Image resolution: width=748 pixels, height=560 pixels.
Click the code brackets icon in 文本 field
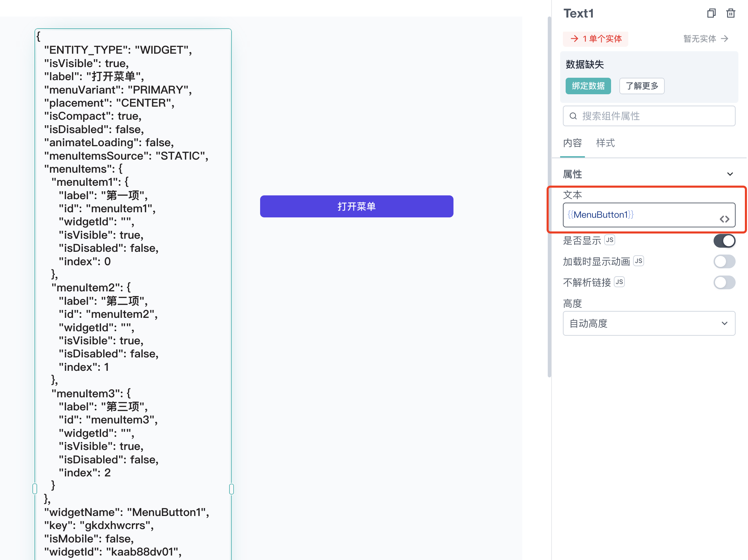tap(725, 219)
